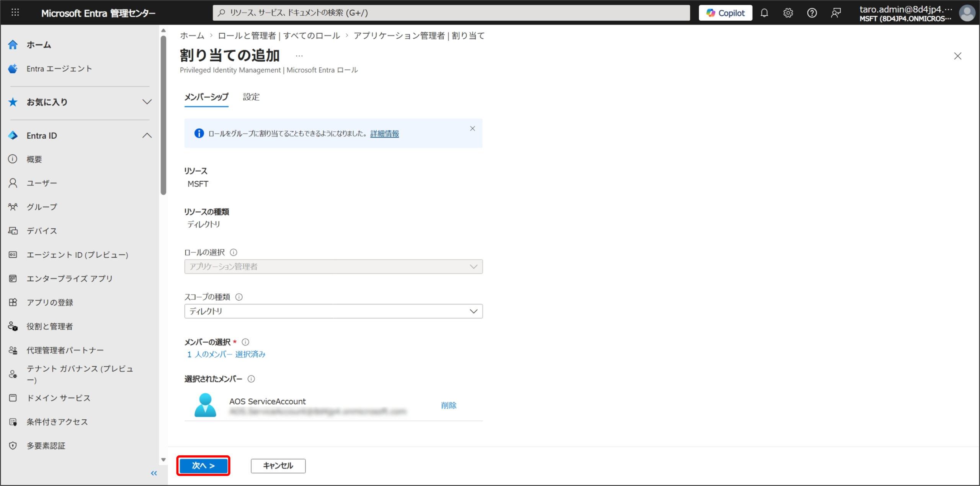Screen dimensions: 980x486
Task: Switch to the 設定 tab
Action: [x=251, y=97]
